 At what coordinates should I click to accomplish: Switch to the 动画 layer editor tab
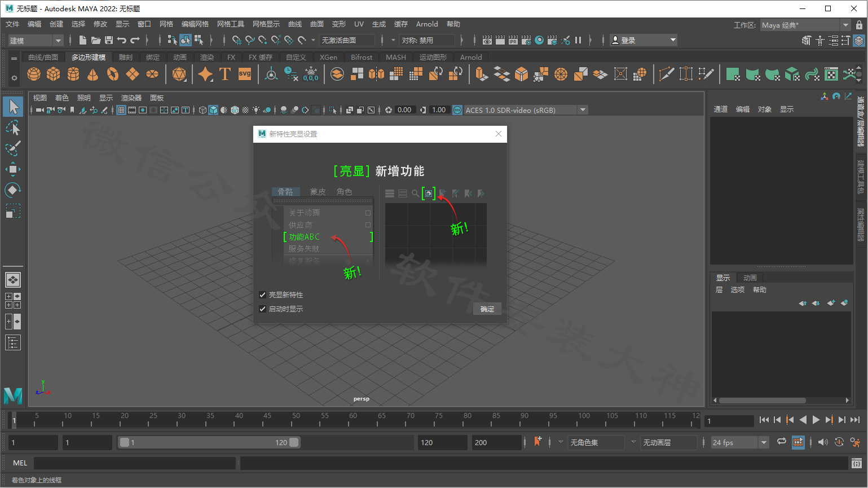(750, 278)
